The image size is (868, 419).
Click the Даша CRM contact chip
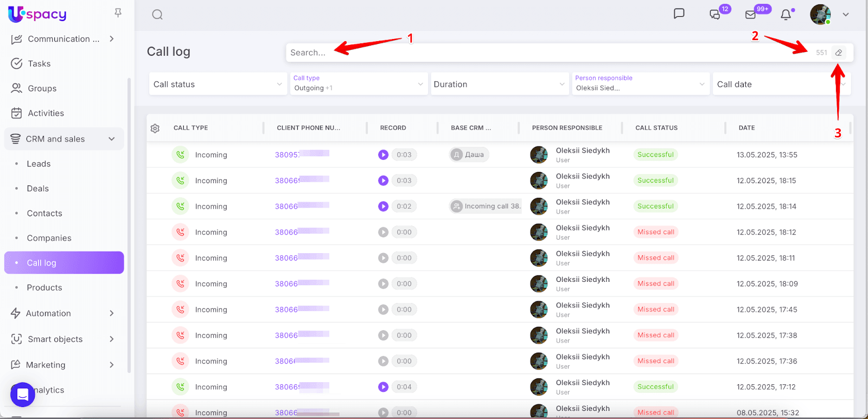[469, 155]
